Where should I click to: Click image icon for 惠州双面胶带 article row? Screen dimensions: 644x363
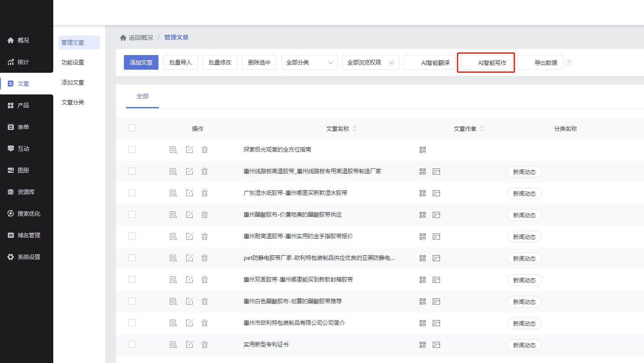coord(436,280)
